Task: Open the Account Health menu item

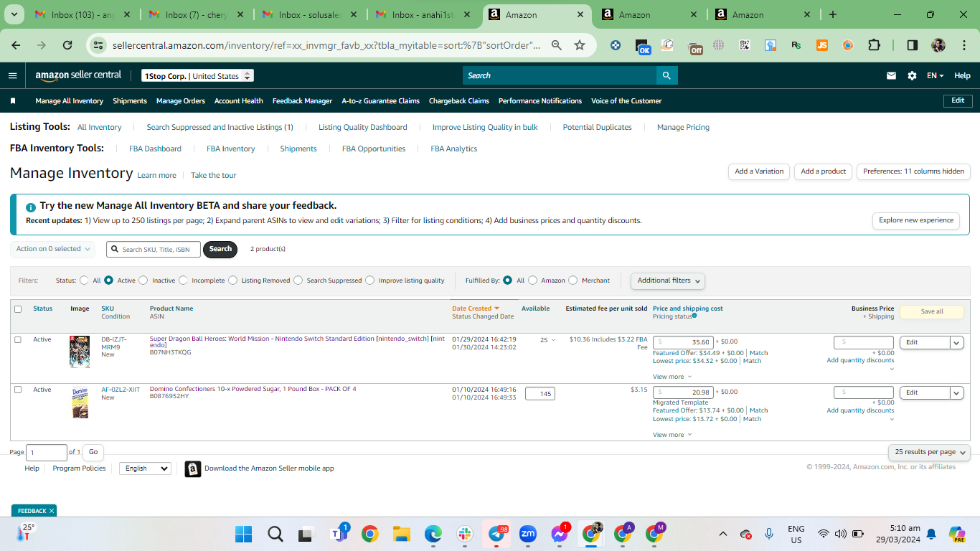Action: (x=239, y=101)
